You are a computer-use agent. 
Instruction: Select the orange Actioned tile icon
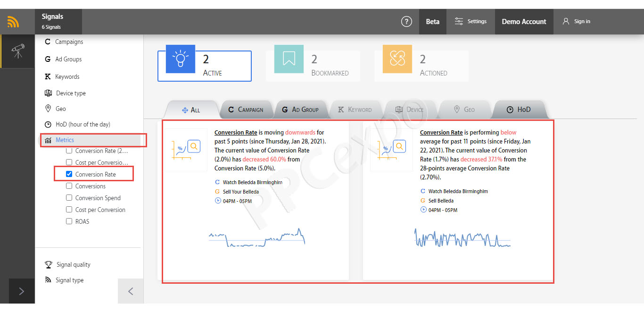[397, 59]
